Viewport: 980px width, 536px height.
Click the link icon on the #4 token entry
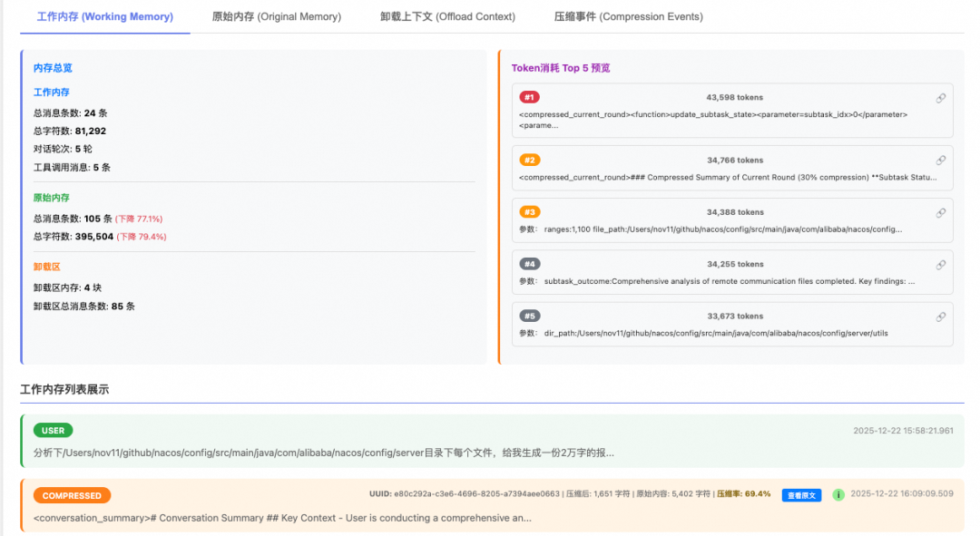(941, 265)
